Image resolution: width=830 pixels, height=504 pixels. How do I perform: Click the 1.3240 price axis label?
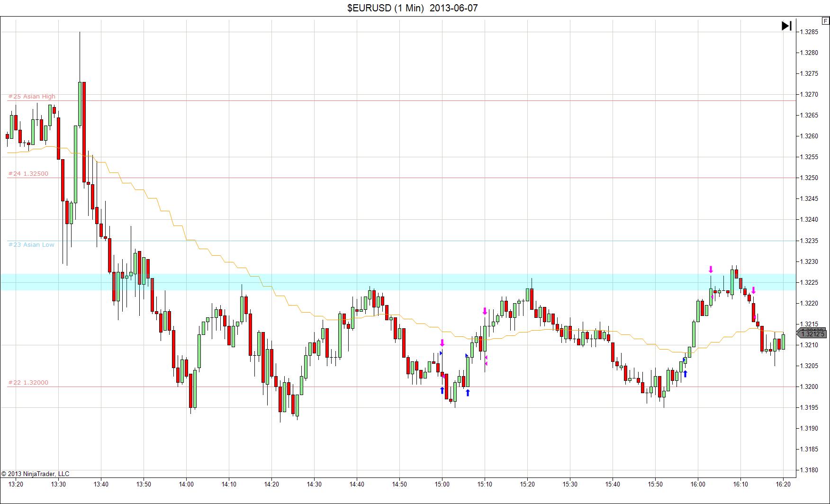(809, 220)
